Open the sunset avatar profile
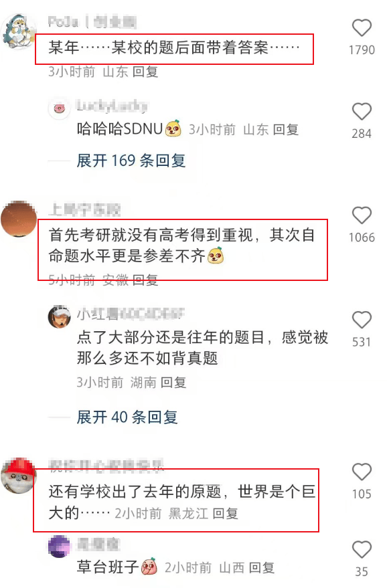387x588 pixels. point(19,219)
